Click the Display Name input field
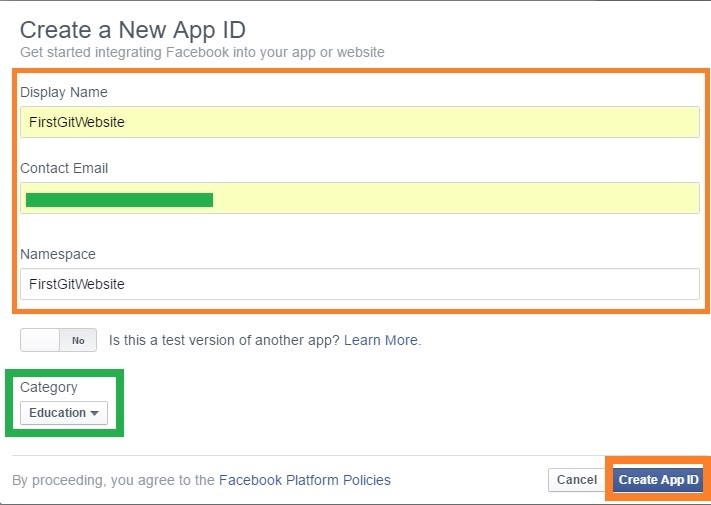 pos(359,122)
